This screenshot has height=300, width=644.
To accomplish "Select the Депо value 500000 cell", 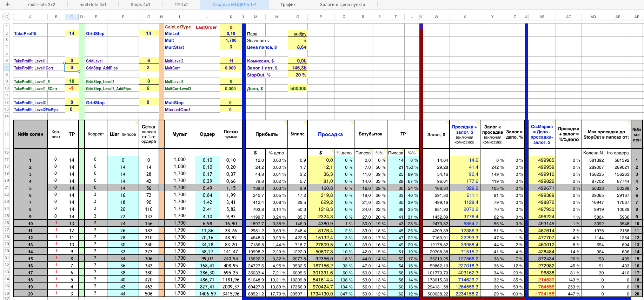I will coord(298,89).
